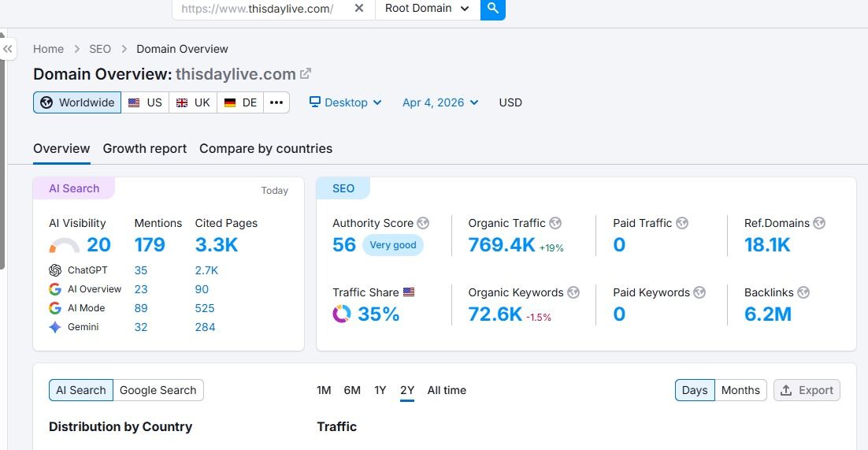868x450 pixels.
Task: Click the globe icon next to Organic Traffic
Action: 555,223
